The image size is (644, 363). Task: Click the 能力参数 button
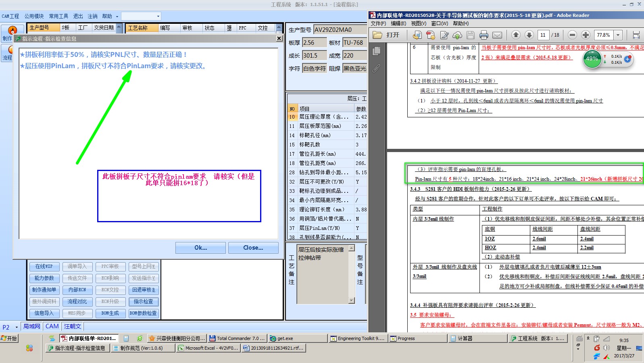tap(44, 278)
